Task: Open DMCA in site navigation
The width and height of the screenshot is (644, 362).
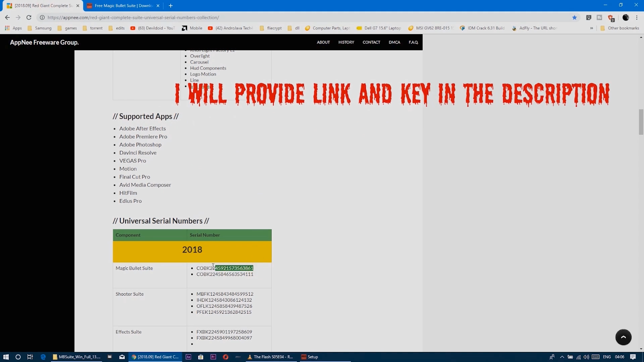Action: (x=394, y=42)
